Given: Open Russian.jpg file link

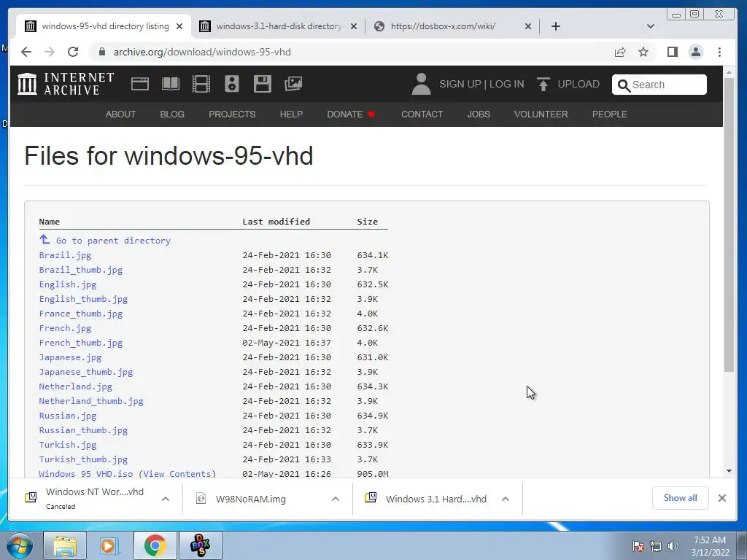Looking at the screenshot, I should (x=68, y=416).
